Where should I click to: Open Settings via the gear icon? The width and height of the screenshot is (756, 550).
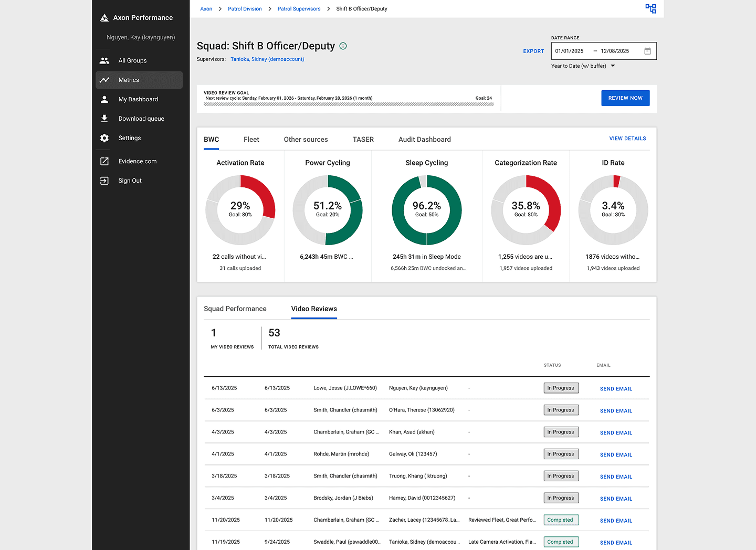[104, 137]
